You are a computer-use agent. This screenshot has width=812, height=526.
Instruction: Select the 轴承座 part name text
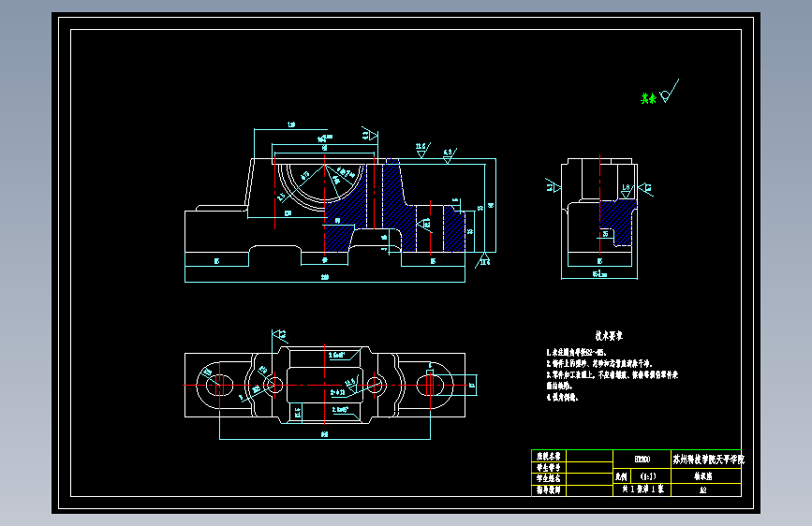[703, 476]
